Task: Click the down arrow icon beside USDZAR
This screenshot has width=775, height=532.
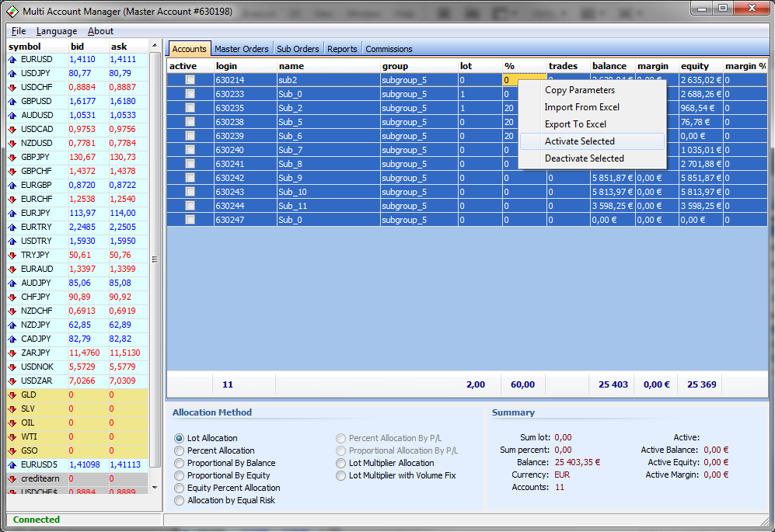Action: [x=12, y=381]
